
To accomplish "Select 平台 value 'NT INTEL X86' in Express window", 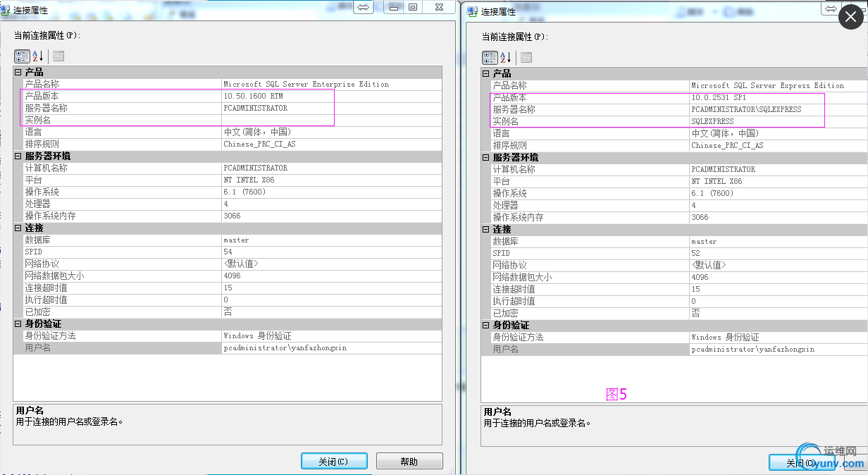I will pos(717,181).
